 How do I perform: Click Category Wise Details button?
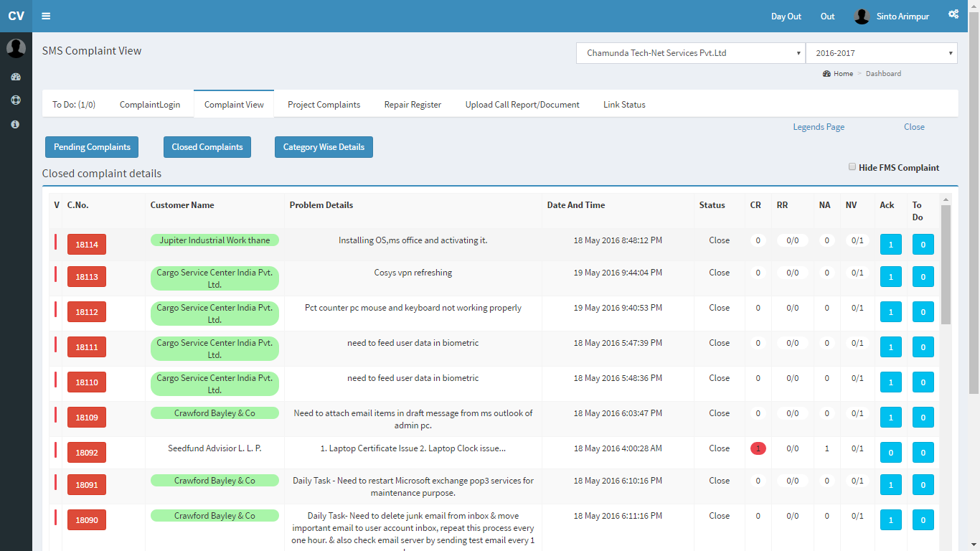324,147
